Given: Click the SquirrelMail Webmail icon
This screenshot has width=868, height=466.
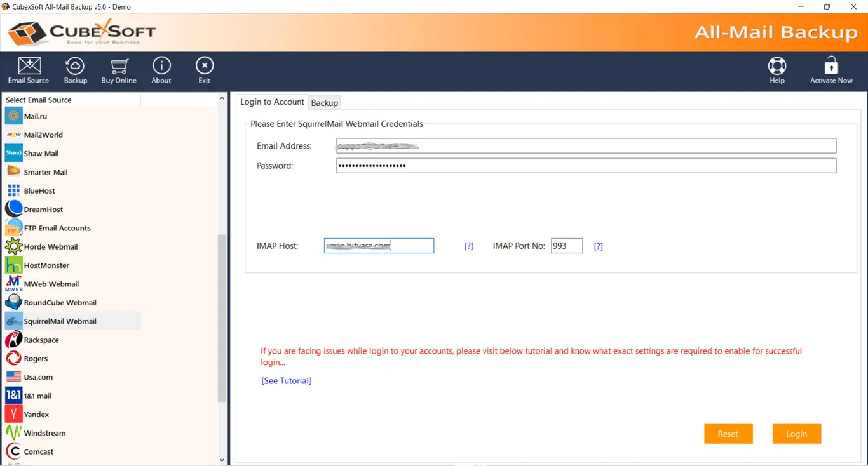Looking at the screenshot, I should pos(13,321).
